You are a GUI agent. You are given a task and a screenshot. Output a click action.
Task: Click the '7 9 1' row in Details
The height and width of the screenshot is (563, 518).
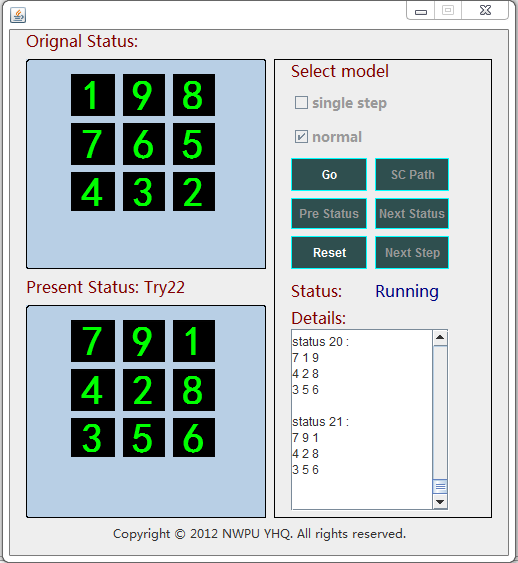305,438
